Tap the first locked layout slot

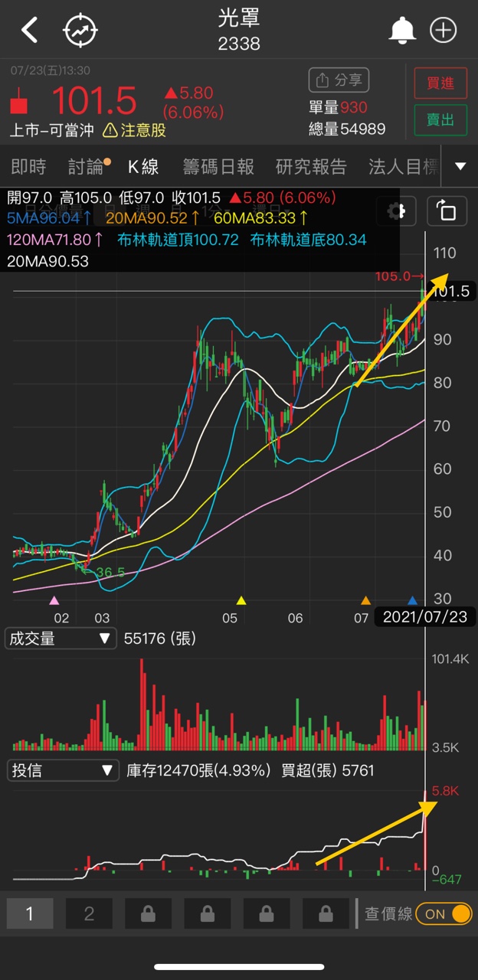148,913
